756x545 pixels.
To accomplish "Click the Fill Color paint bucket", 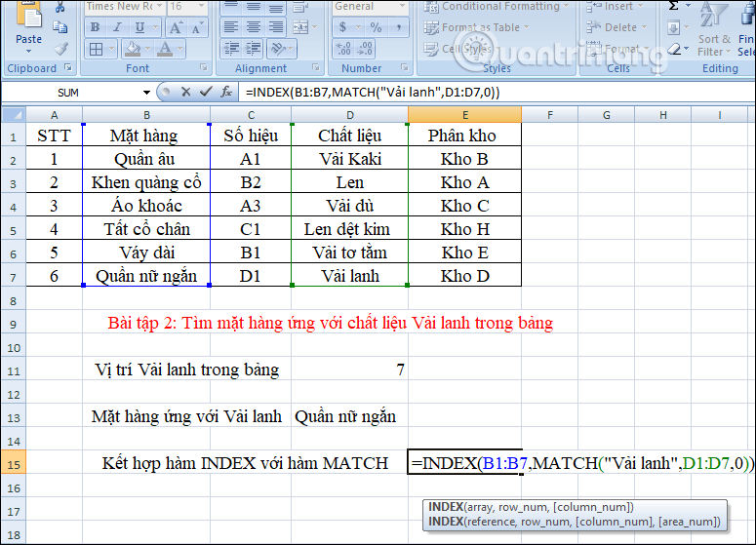I will coord(132,49).
